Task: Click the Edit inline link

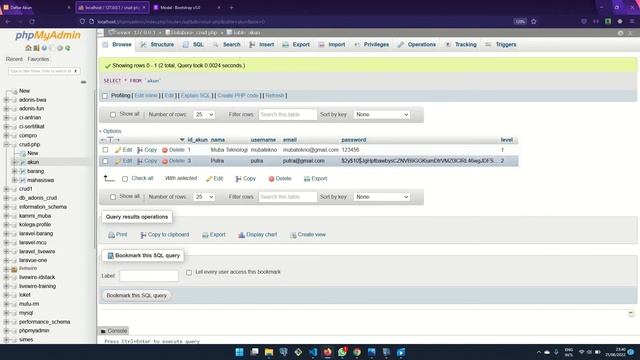Action: coord(146,96)
